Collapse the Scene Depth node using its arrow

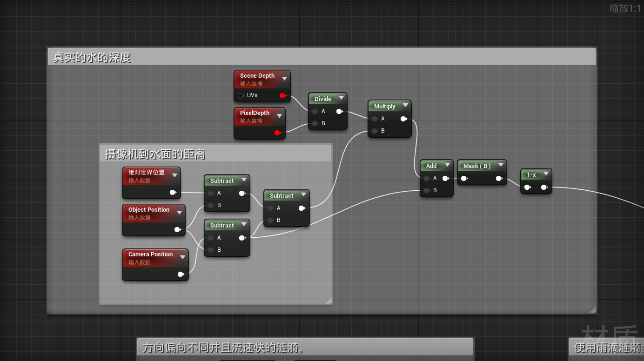(x=284, y=79)
